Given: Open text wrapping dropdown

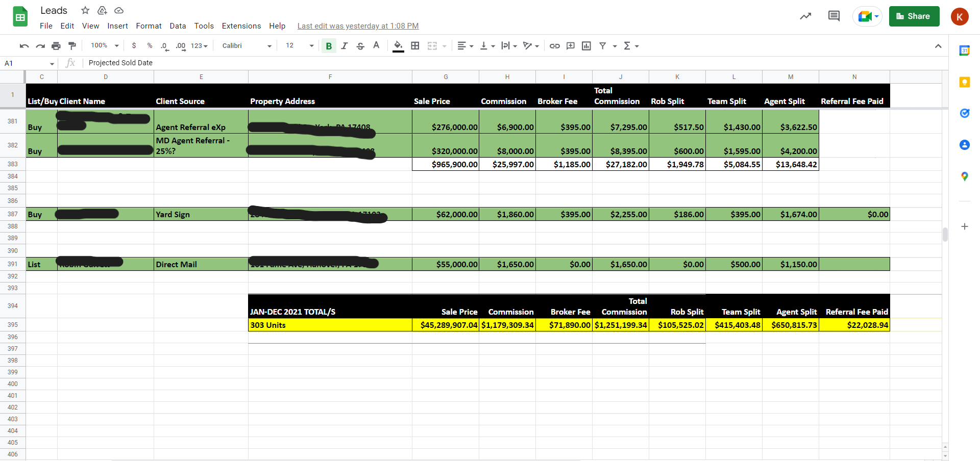Looking at the screenshot, I should pos(509,46).
